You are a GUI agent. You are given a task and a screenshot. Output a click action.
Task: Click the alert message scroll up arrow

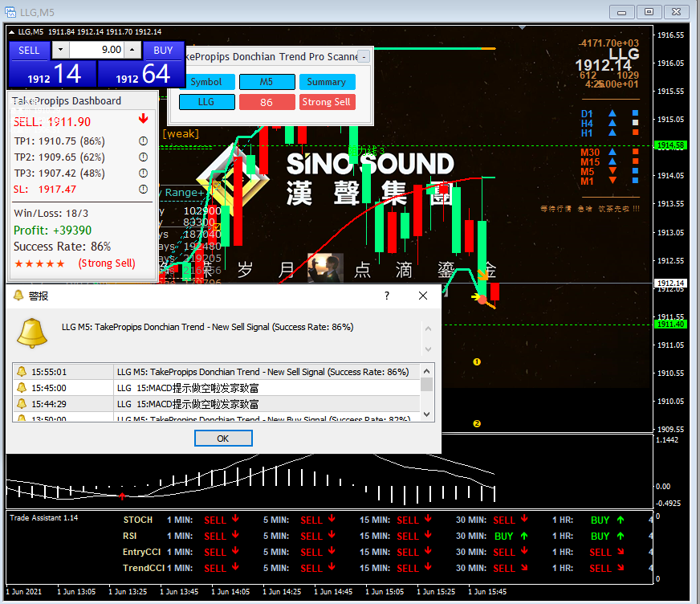pos(428,329)
